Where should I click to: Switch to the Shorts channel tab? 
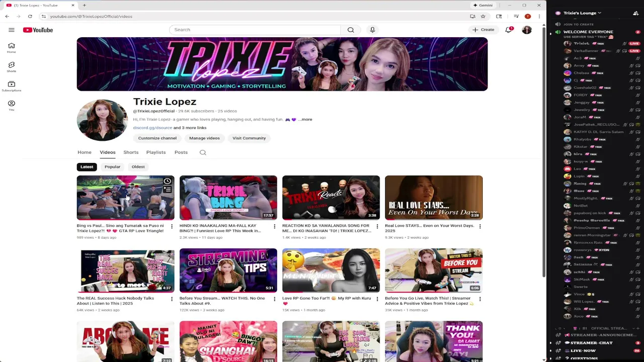131,152
